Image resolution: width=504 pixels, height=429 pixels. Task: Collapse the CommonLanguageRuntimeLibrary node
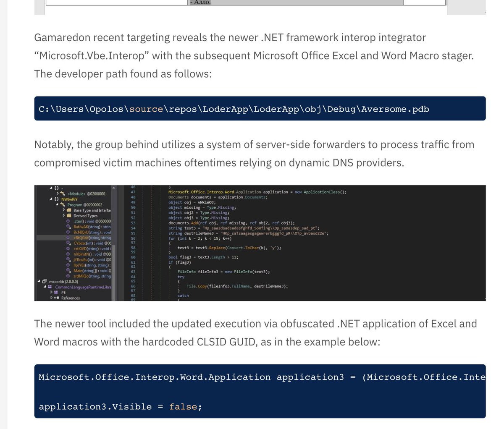[x=45, y=287]
